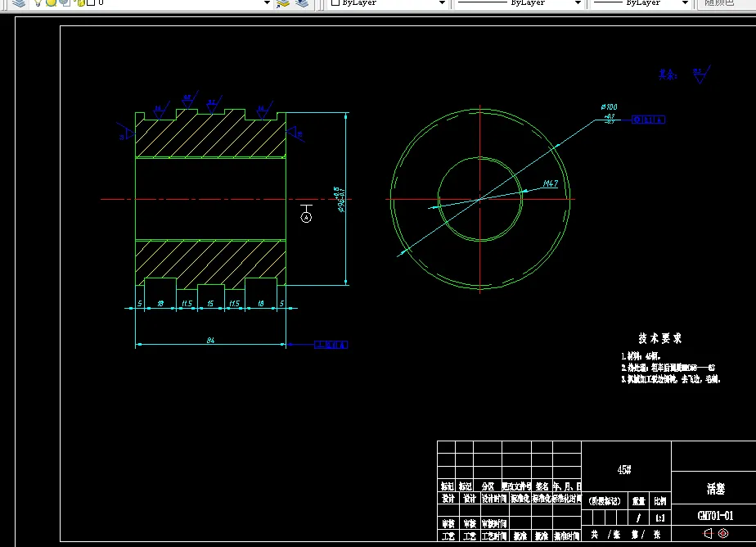The image size is (756, 547).
Task: Select technical requirement line 1 text
Action: point(641,356)
